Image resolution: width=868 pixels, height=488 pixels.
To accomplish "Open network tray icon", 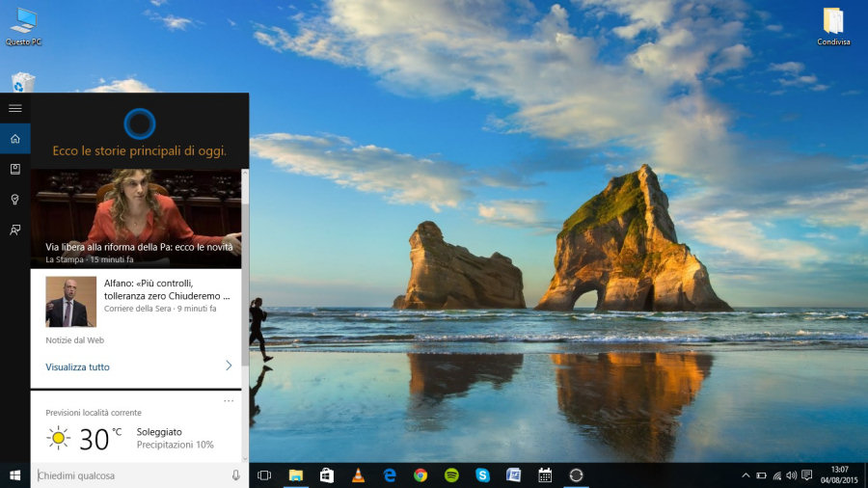I will [777, 475].
